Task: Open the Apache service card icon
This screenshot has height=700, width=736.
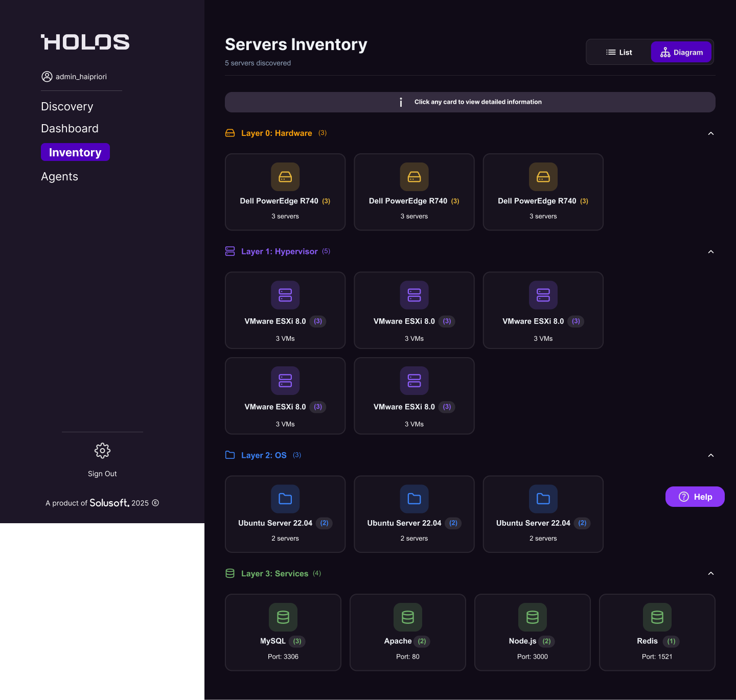Action: 408,617
